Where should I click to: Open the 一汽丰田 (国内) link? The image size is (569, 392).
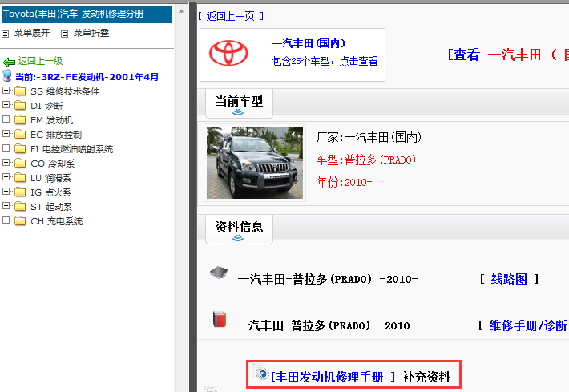coord(309,43)
